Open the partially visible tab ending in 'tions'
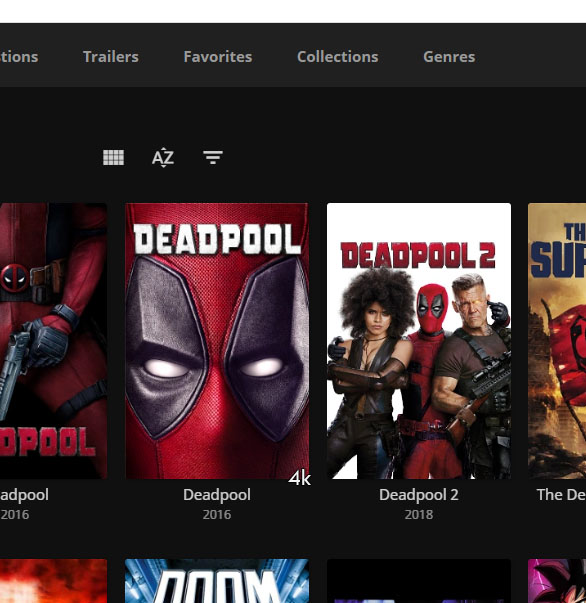The width and height of the screenshot is (586, 603). [19, 57]
